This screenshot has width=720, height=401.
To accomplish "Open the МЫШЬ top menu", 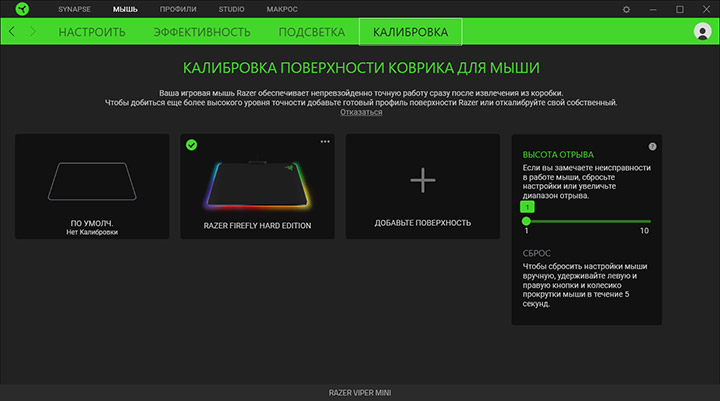I will point(125,9).
